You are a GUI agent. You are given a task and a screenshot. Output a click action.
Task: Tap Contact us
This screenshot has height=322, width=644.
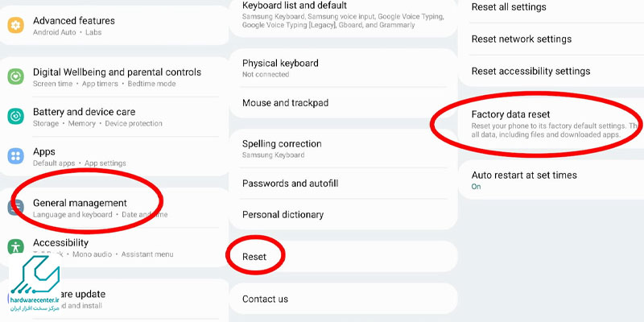click(x=265, y=299)
